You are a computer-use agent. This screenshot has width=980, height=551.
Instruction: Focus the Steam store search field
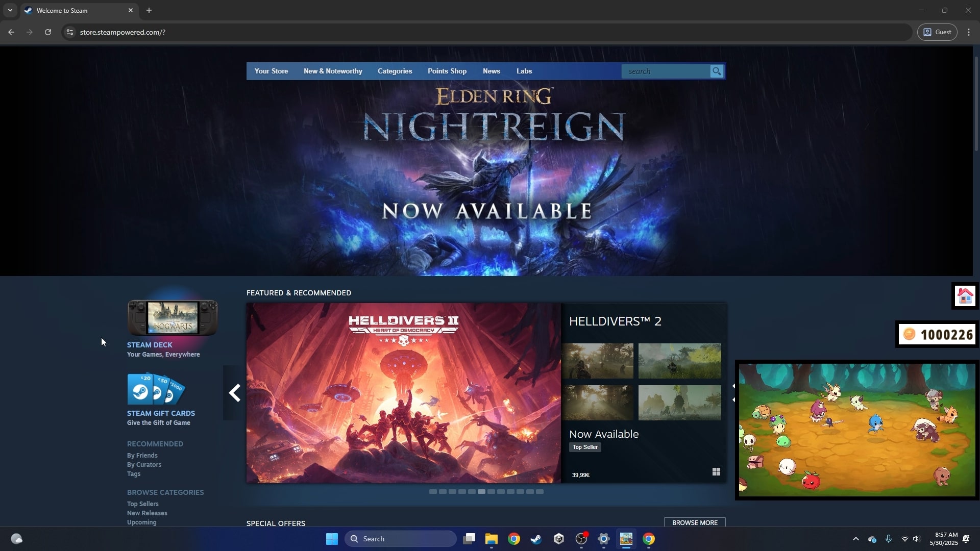[666, 71]
